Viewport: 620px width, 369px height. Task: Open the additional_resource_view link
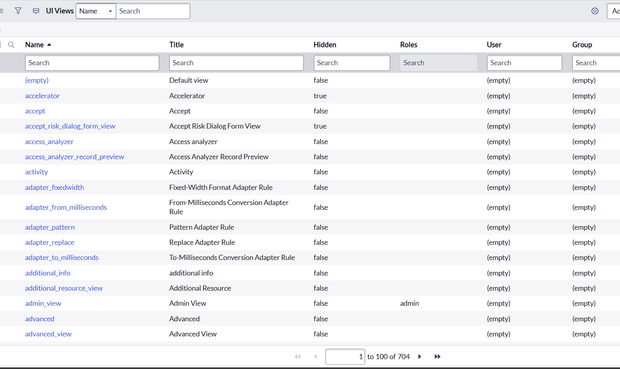click(x=64, y=288)
